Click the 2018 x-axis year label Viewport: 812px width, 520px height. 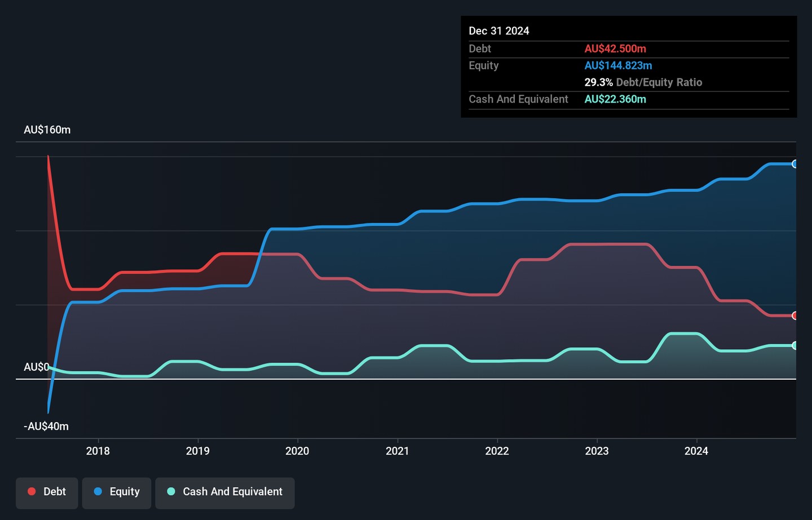pyautogui.click(x=98, y=451)
